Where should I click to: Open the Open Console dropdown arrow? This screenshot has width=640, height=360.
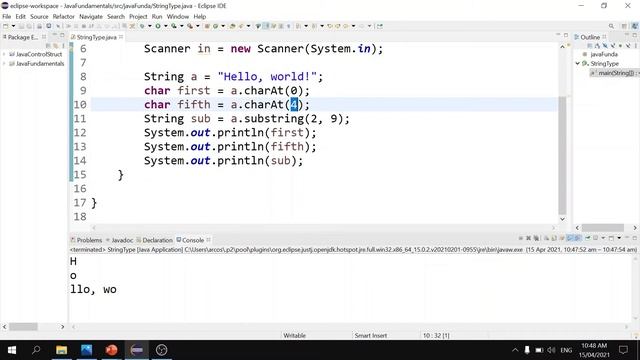pos(619,238)
